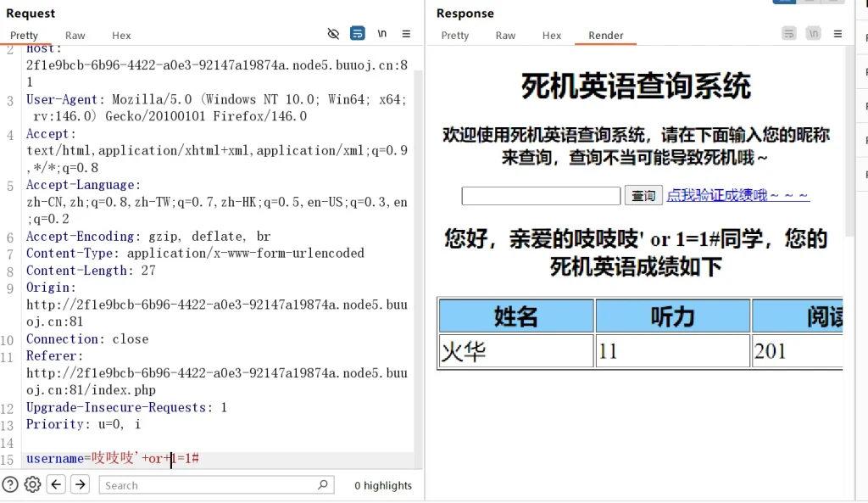Viewport: 868px width, 503px height.
Task: Open help question mark icon
Action: 10,484
